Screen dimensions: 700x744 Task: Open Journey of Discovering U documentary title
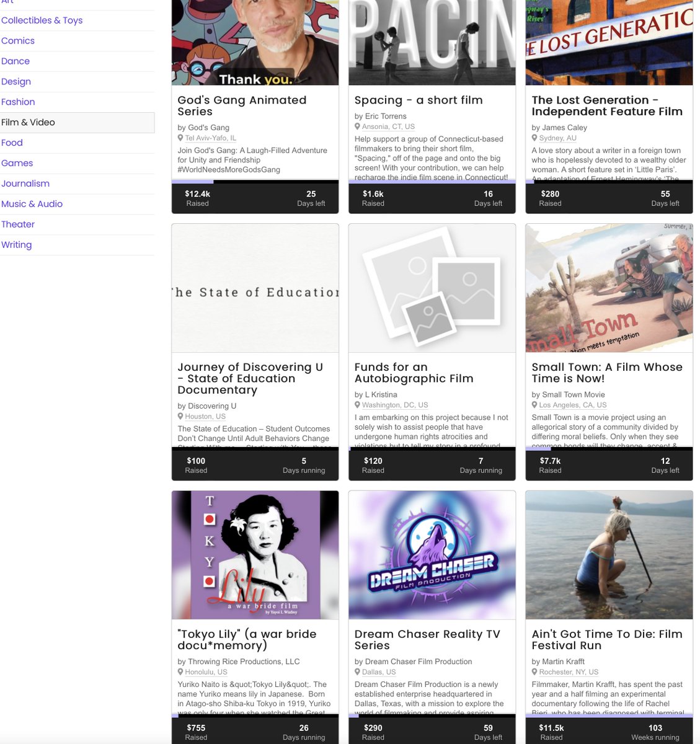click(x=250, y=378)
